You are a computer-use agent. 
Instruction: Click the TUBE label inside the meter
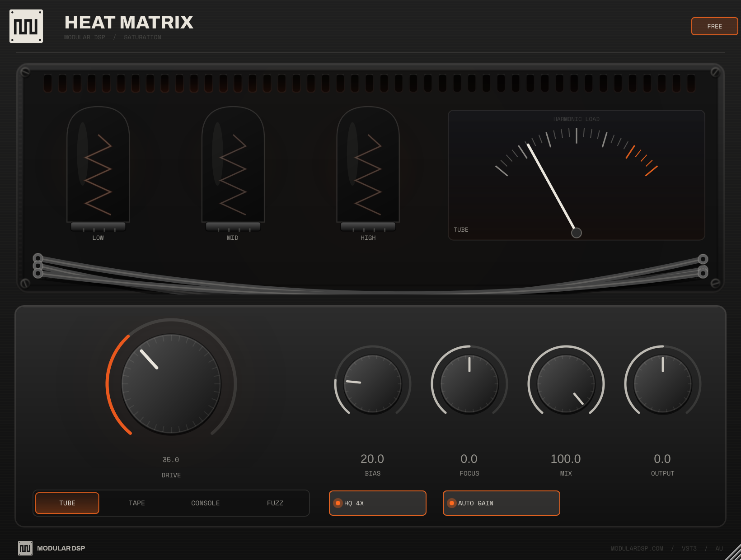coord(461,230)
